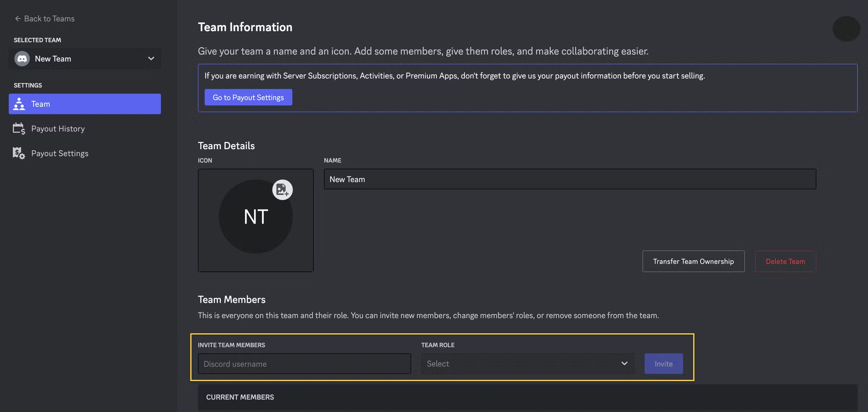Viewport: 868px width, 412px height.
Task: Click the back arrow beside Back to Teams
Action: 17,18
